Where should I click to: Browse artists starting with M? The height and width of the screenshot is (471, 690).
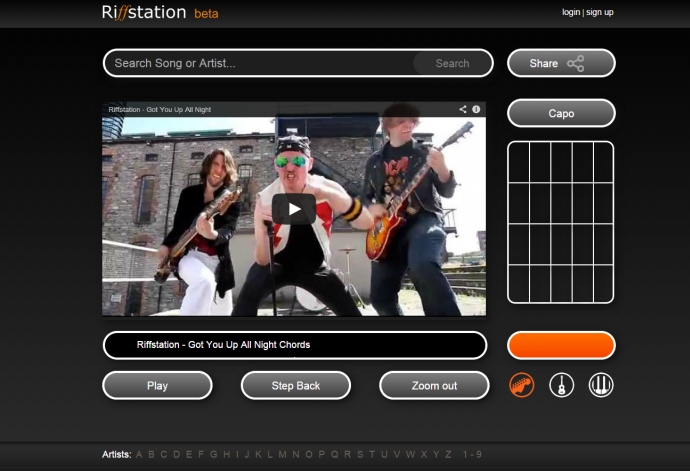coord(283,454)
